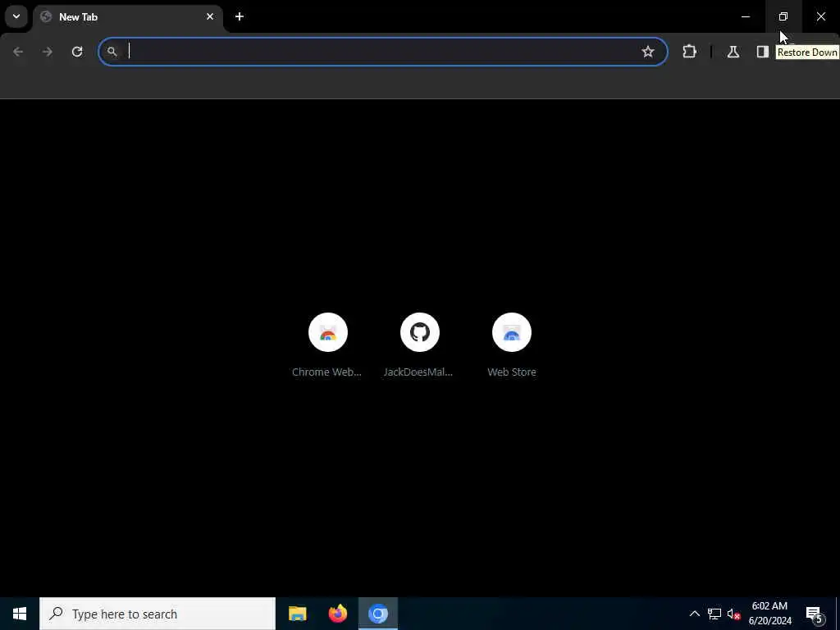Open the Chrome Web... shortcut
This screenshot has width=840, height=630.
click(x=328, y=345)
